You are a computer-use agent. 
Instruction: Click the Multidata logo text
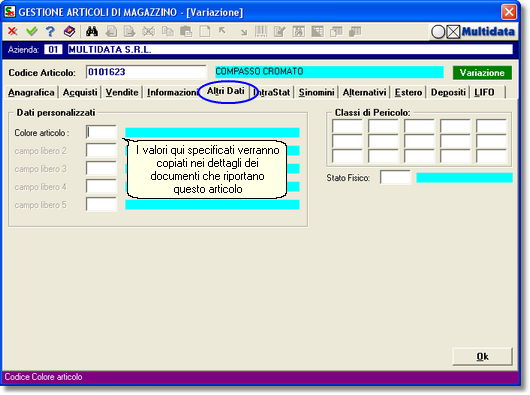click(488, 32)
